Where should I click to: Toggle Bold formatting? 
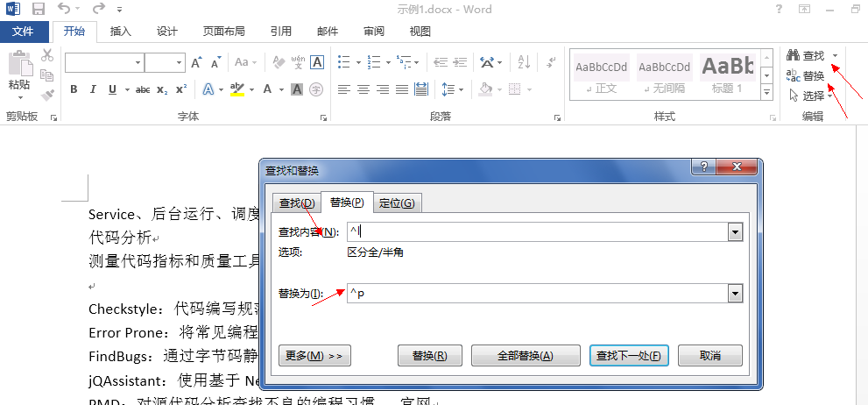(x=74, y=89)
